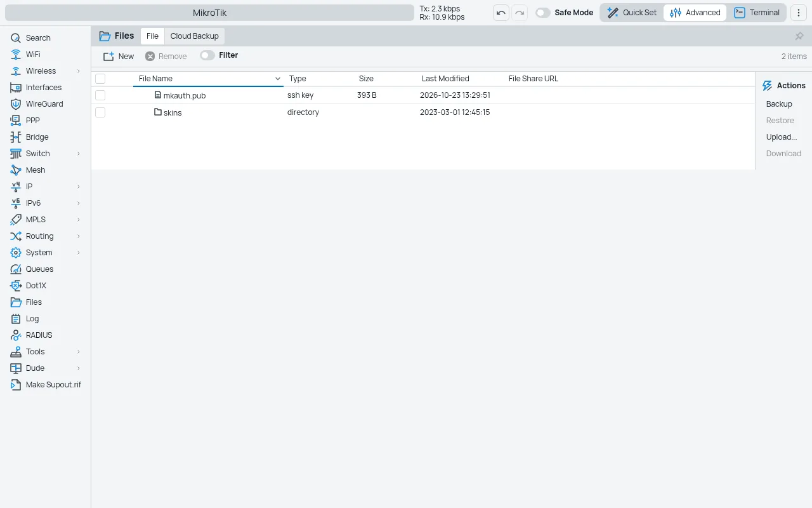Expand the System submenu chevron
Viewport: 812px width, 508px height.
(79, 253)
